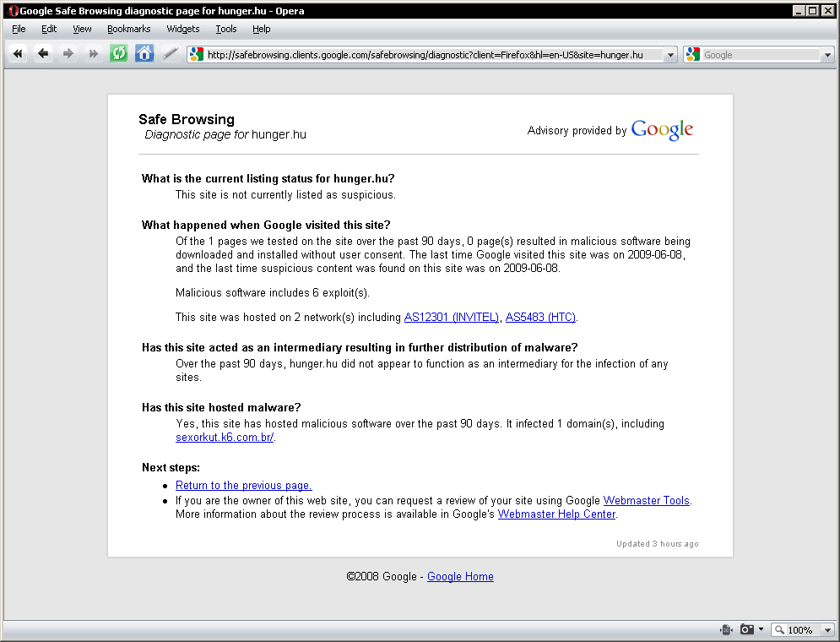Click the 'intermediary resulting in further distribution' heading

(x=360, y=348)
